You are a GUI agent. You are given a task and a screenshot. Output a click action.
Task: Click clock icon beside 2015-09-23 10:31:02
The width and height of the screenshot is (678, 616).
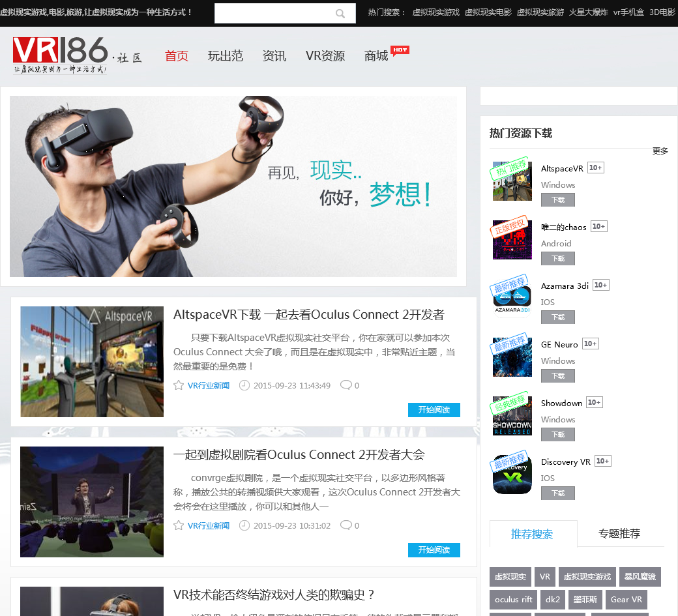pyautogui.click(x=244, y=525)
